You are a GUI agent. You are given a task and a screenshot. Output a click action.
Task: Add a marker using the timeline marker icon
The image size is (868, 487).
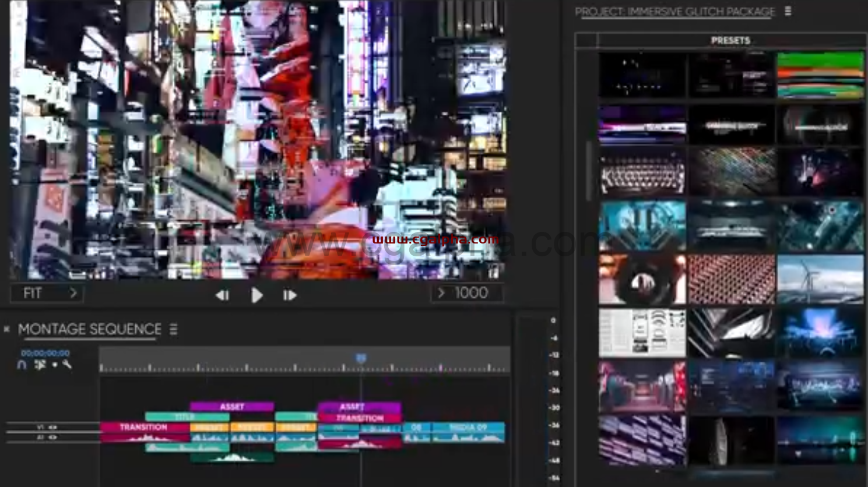pos(55,365)
